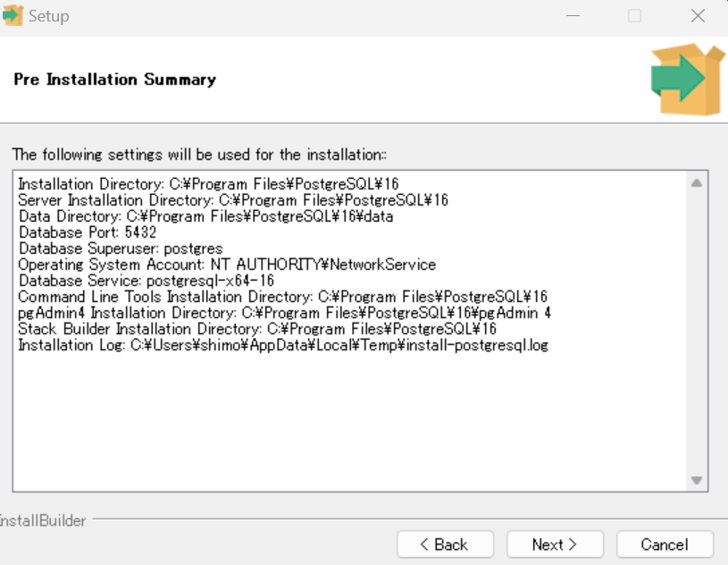This screenshot has height=565, width=728.
Task: Click 'The following settings will be used' text
Action: click(199, 155)
